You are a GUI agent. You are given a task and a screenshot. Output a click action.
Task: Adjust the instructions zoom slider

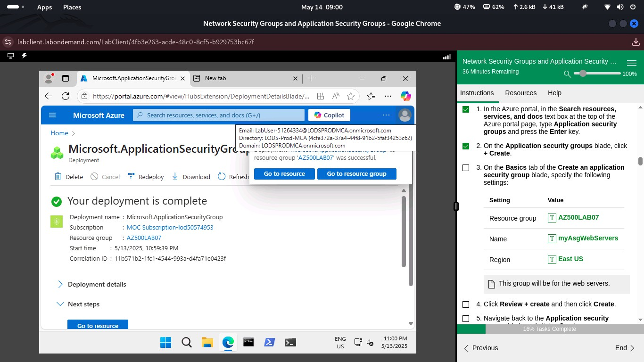(x=583, y=74)
